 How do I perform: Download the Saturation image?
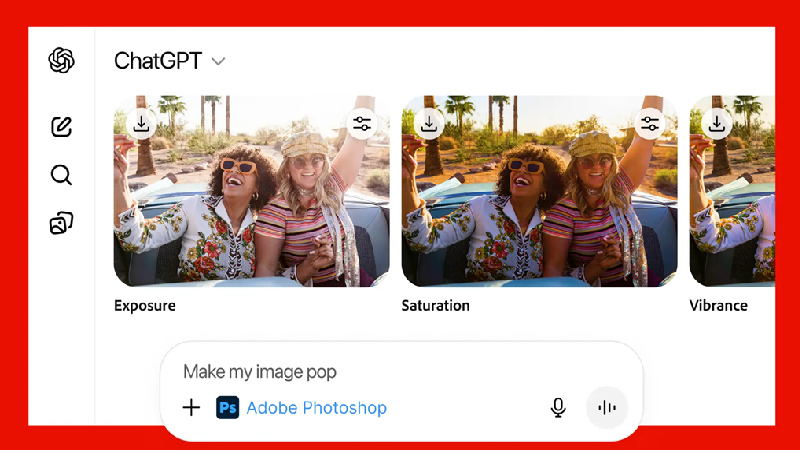coord(429,123)
